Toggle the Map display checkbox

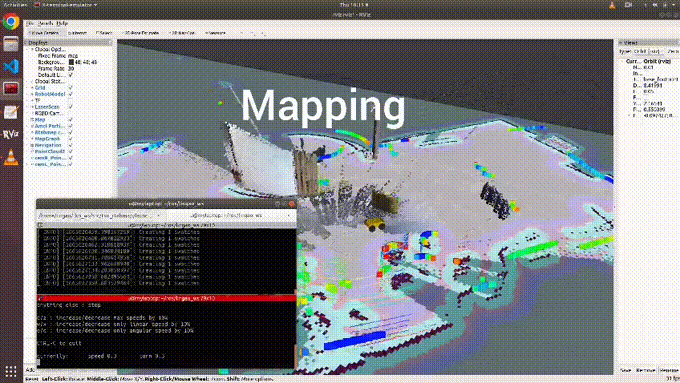[x=71, y=120]
